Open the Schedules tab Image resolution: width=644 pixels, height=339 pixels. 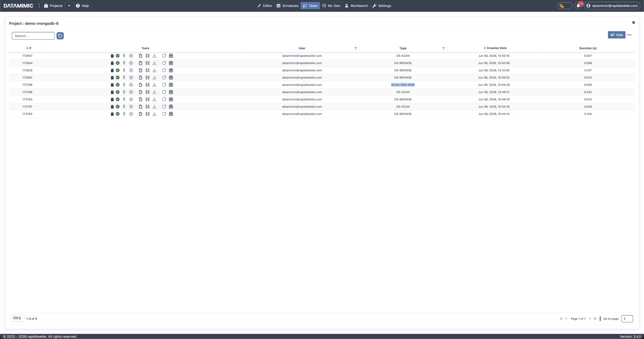287,6
